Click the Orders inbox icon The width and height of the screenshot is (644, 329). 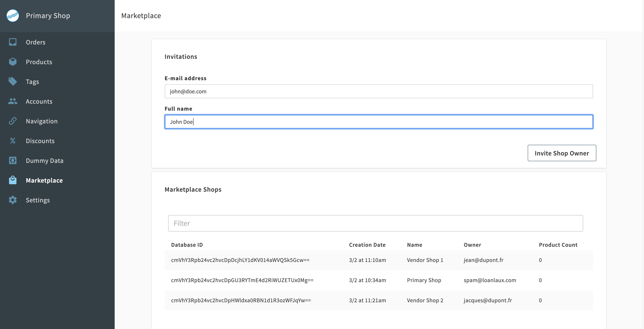click(13, 42)
